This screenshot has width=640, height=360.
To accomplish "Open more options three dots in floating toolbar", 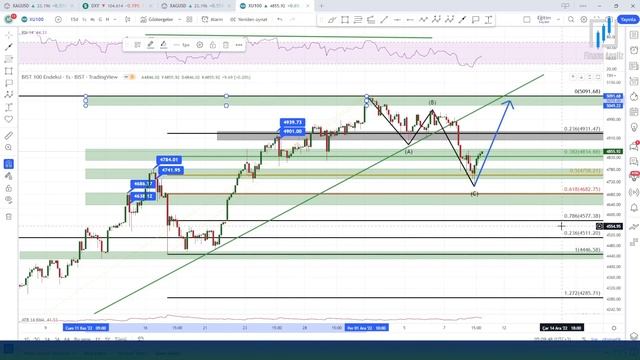I will click(239, 45).
